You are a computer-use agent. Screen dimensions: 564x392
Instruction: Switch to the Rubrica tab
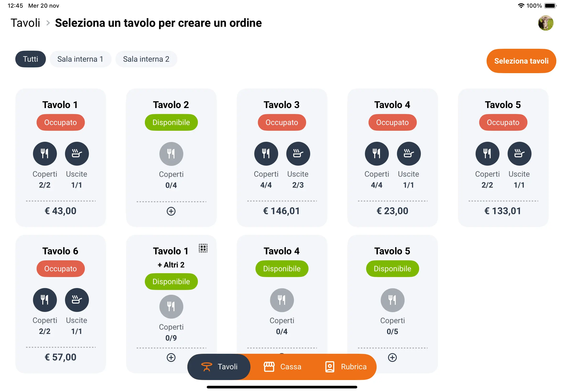click(346, 367)
